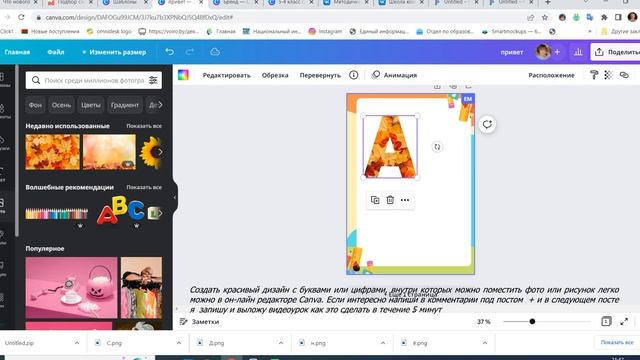The height and width of the screenshot is (360, 640).
Task: Click the transparency checkerboard icon
Action: (x=608, y=75)
